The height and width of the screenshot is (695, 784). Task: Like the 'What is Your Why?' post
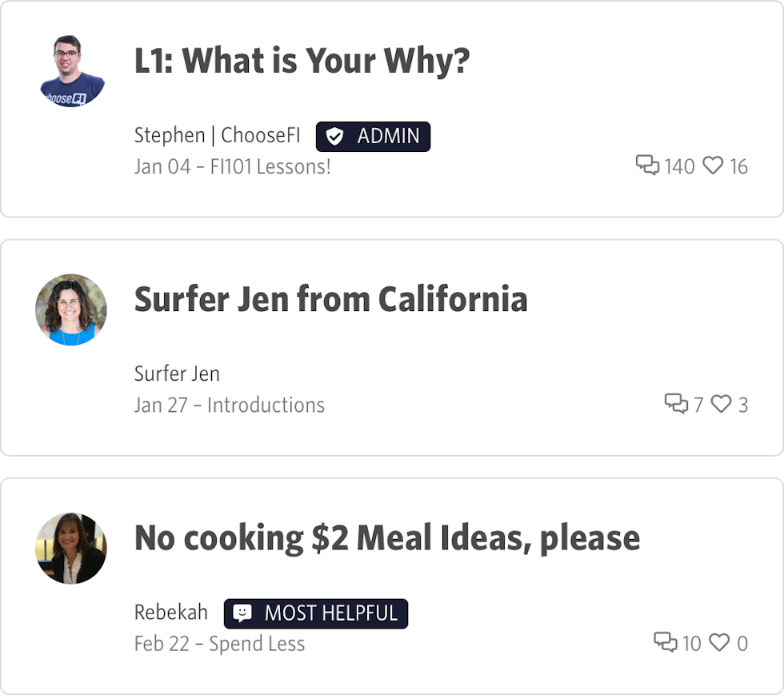pyautogui.click(x=713, y=166)
